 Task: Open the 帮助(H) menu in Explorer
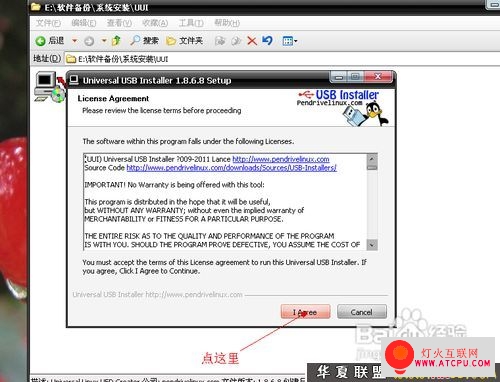pyautogui.click(x=227, y=23)
